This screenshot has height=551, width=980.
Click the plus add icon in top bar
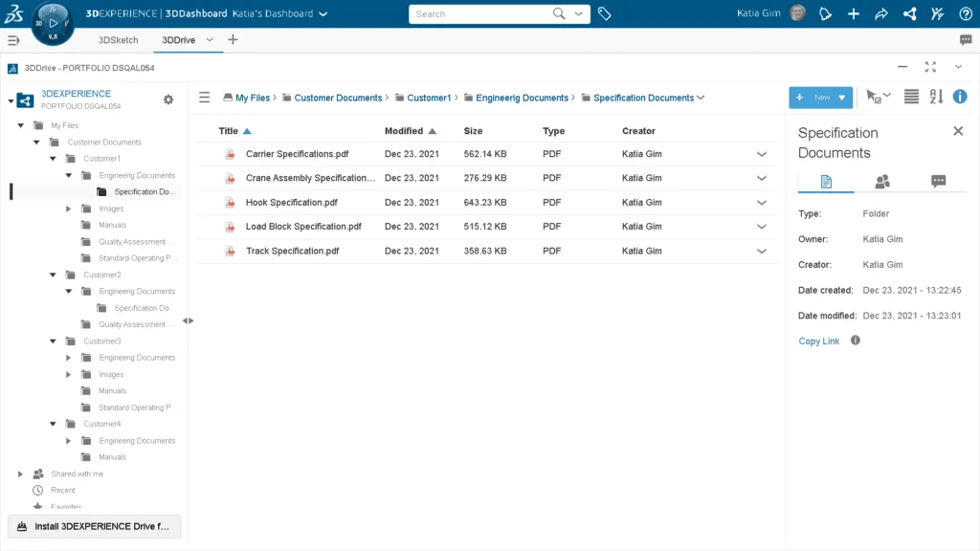coord(854,13)
